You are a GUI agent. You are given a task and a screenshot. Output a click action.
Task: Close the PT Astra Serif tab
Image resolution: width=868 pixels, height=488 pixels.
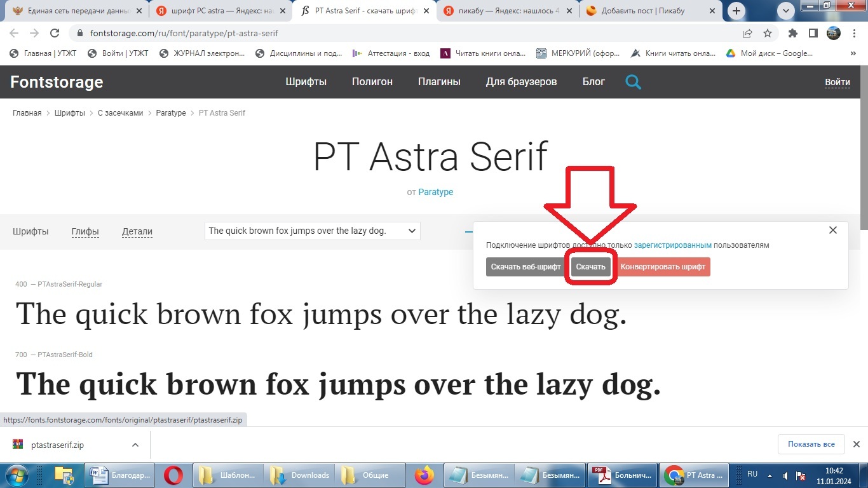427,11
